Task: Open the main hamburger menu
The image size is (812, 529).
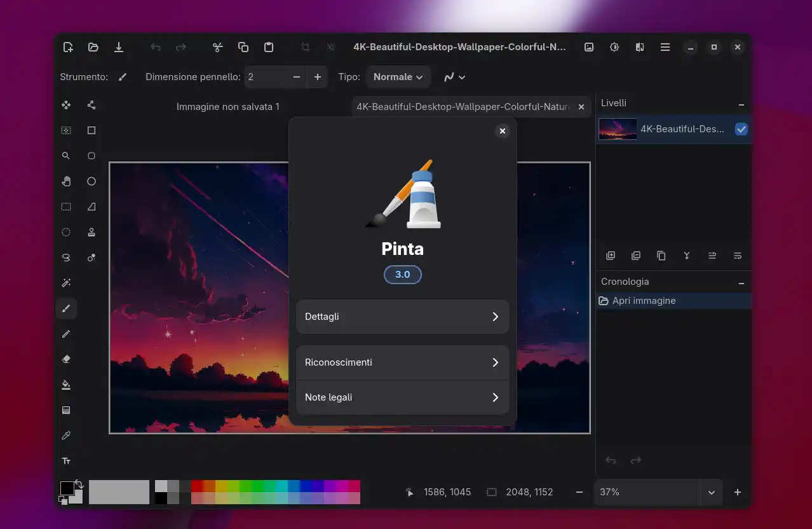Action: coord(665,47)
